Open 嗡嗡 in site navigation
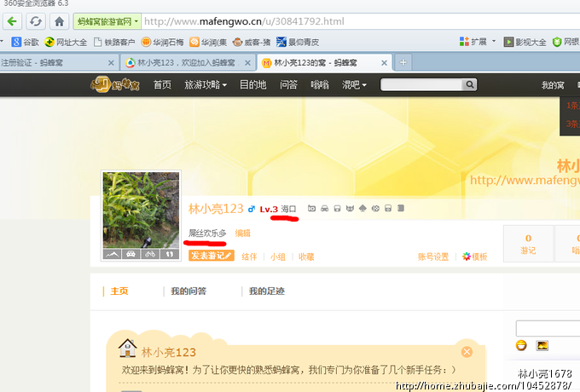 pyautogui.click(x=320, y=84)
